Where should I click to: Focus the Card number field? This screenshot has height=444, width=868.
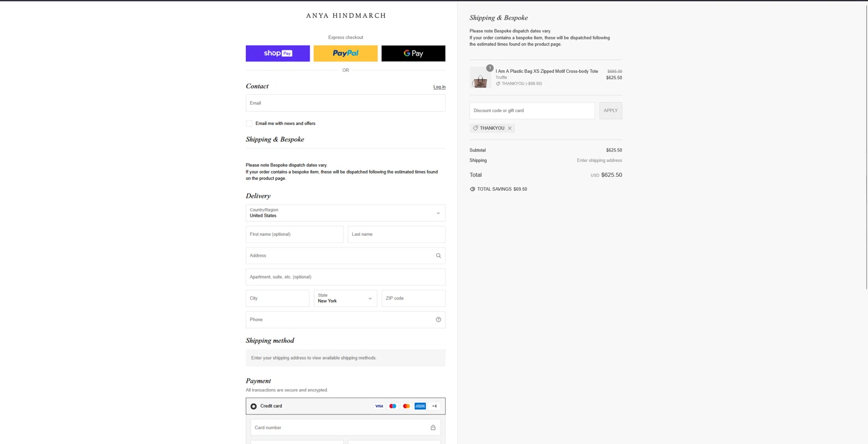[x=345, y=427]
